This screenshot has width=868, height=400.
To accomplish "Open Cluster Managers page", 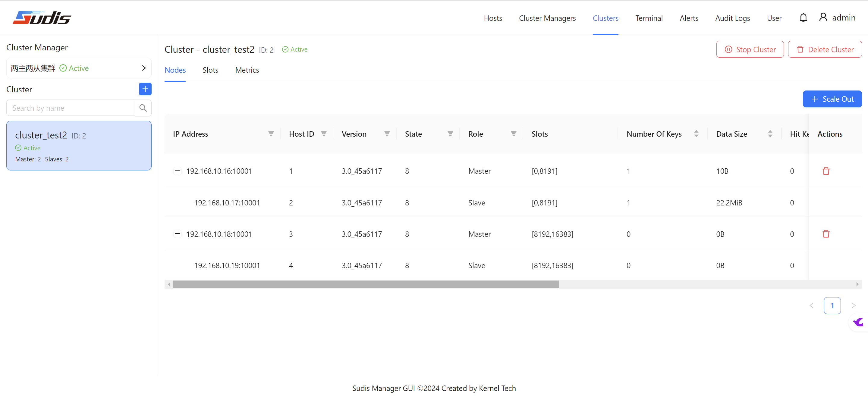I will 547,18.
